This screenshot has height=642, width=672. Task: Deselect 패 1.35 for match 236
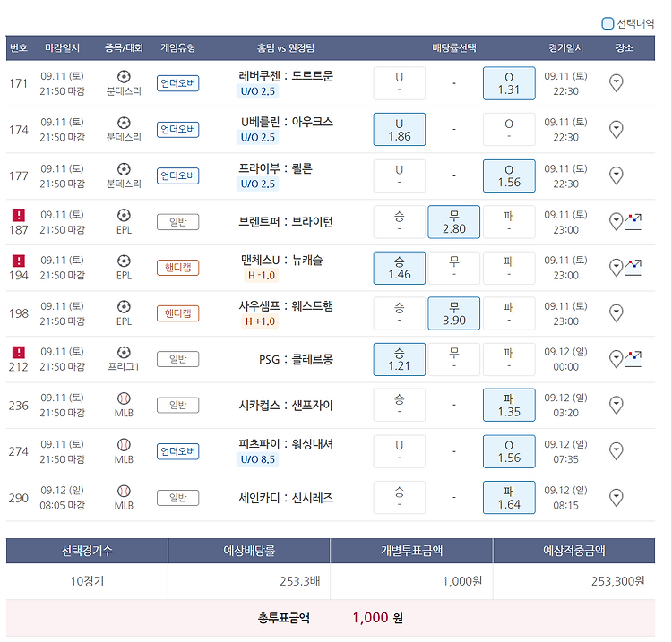(x=509, y=405)
